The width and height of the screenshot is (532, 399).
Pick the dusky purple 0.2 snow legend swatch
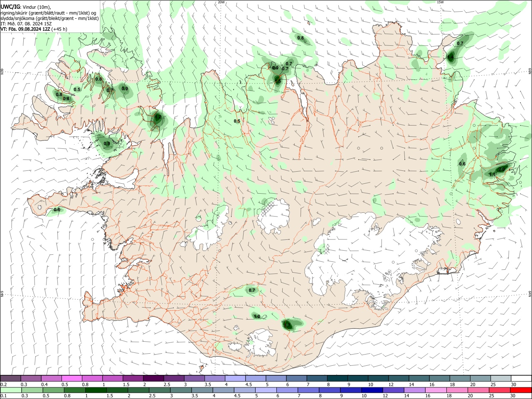pos(10,379)
